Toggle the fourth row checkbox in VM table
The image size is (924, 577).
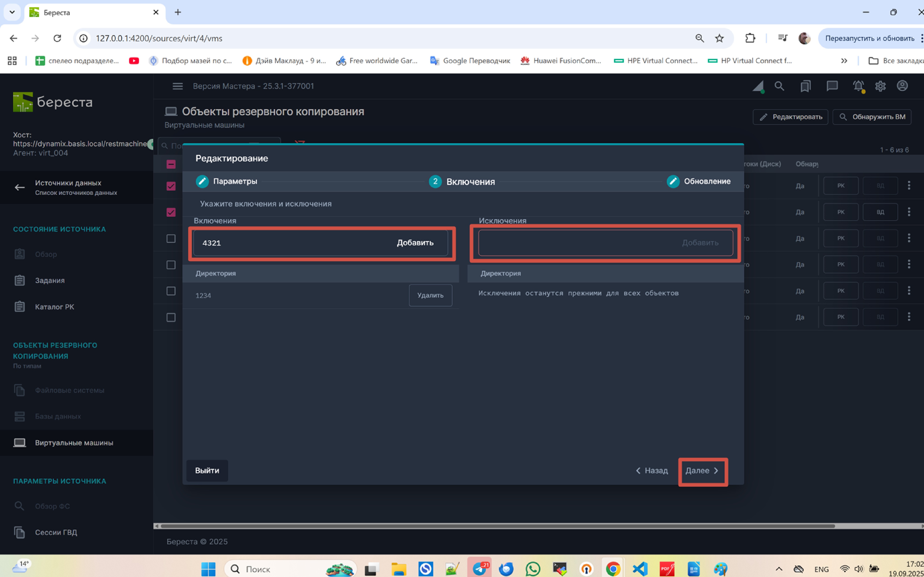[x=171, y=265]
